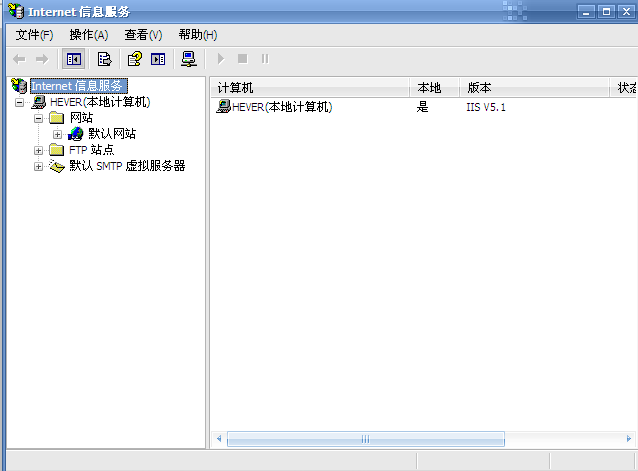The image size is (638, 471).
Task: Click the Start item play button
Action: click(x=221, y=59)
